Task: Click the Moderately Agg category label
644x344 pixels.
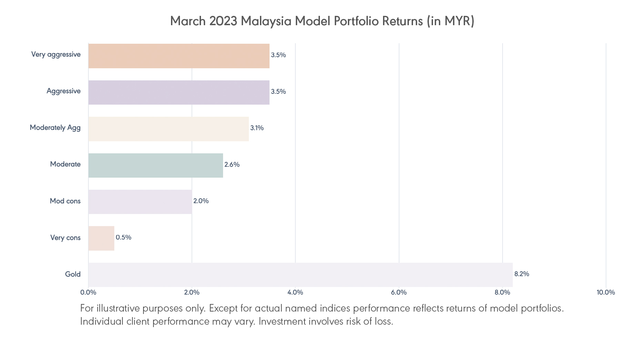Action: (55, 128)
